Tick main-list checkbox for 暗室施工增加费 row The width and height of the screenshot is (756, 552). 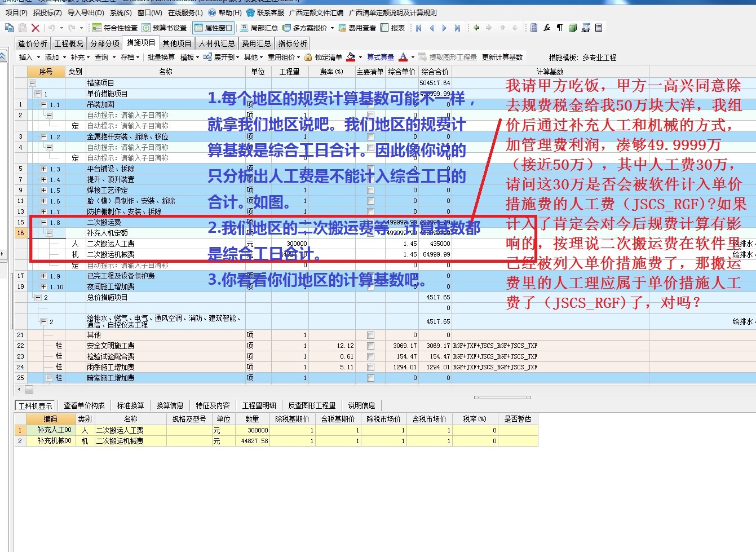coord(370,378)
